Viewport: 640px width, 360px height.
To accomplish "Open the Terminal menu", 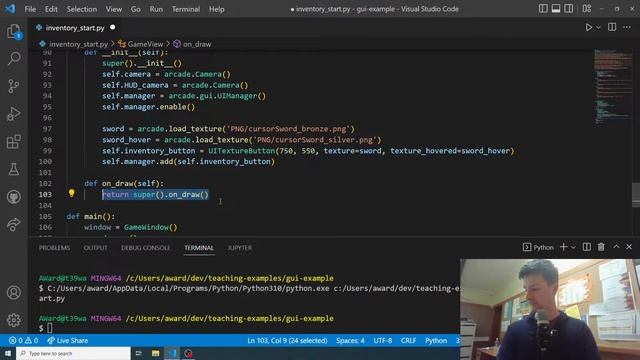I will pos(186,9).
